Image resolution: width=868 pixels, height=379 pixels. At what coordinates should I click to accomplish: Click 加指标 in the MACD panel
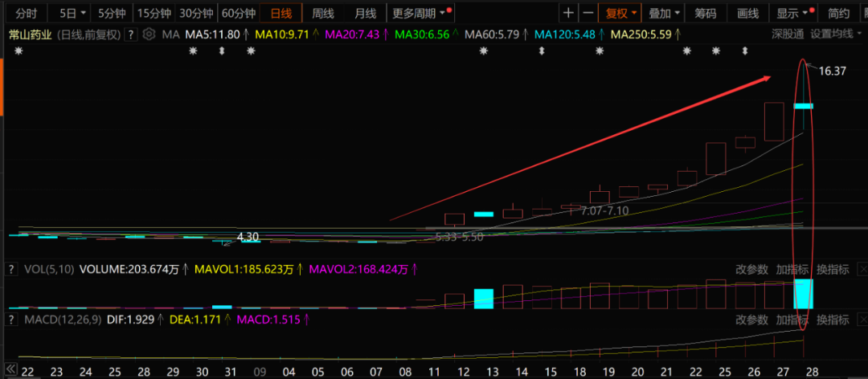click(x=792, y=320)
